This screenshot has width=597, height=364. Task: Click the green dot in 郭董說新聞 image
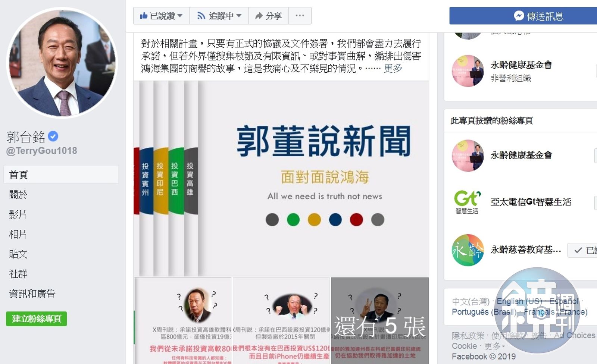293,220
